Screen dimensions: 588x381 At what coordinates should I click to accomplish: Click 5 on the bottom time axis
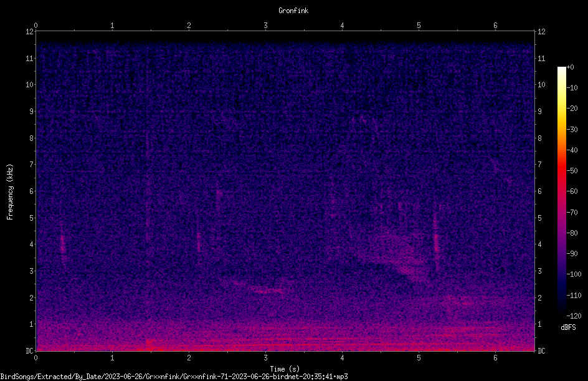pos(419,358)
